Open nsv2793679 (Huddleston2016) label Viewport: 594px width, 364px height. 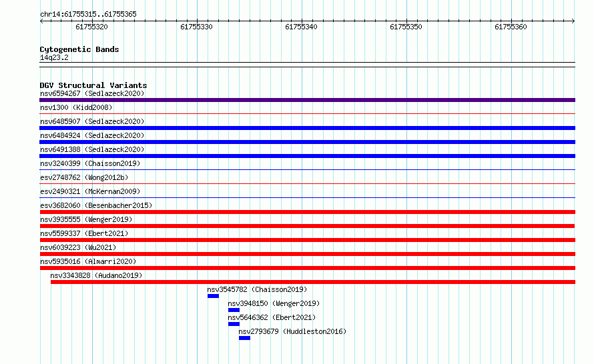pyautogui.click(x=292, y=331)
